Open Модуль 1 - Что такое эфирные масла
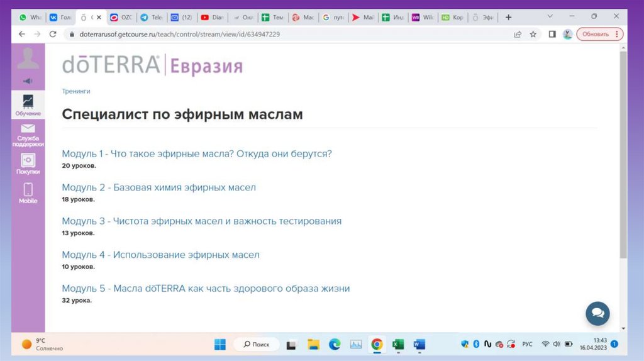Viewport: 644px width, 361px height. click(x=197, y=153)
